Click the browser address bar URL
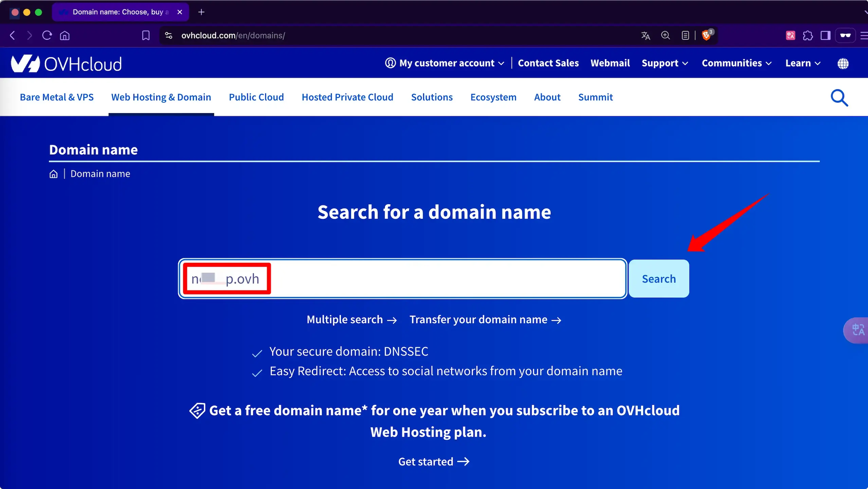Viewport: 868px width, 489px height. [x=233, y=35]
